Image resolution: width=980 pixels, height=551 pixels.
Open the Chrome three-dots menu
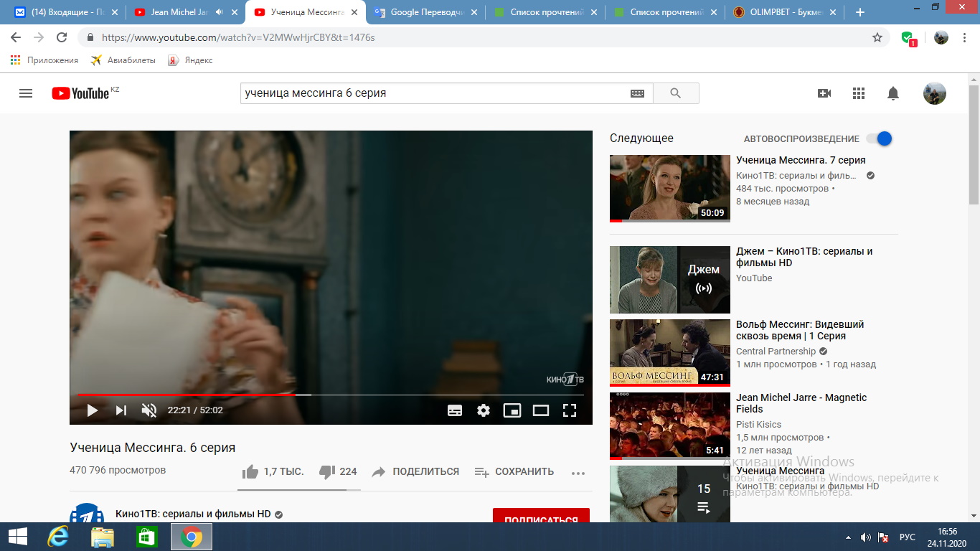965,37
